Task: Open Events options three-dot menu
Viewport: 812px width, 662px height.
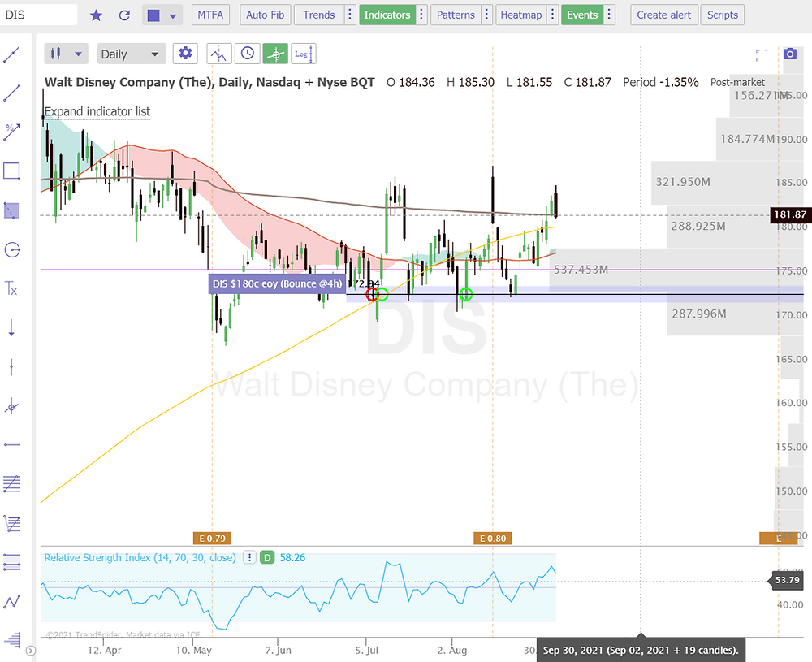Action: click(x=609, y=15)
